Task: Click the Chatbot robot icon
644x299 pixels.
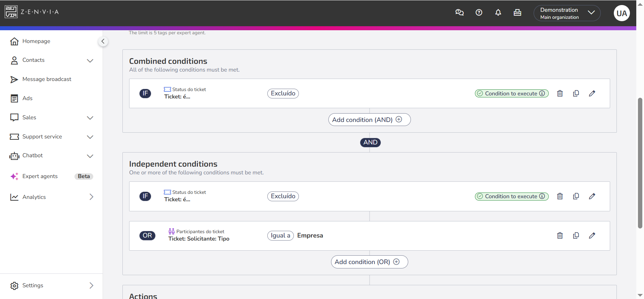Action: pos(14,156)
